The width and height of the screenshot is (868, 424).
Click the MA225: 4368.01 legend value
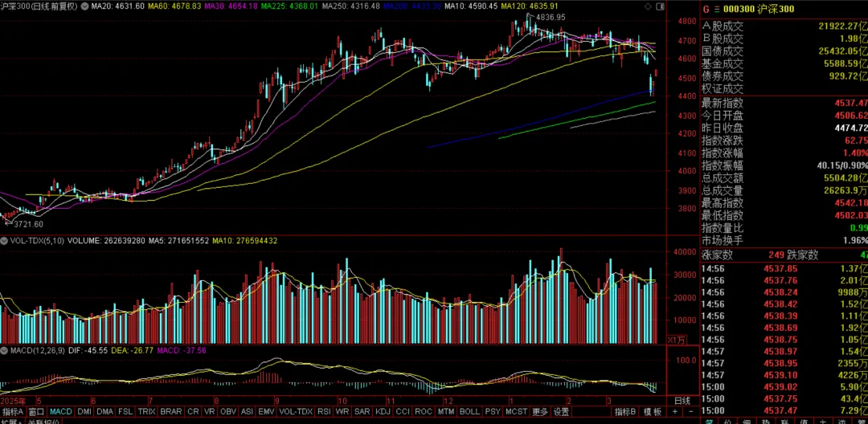(291, 6)
